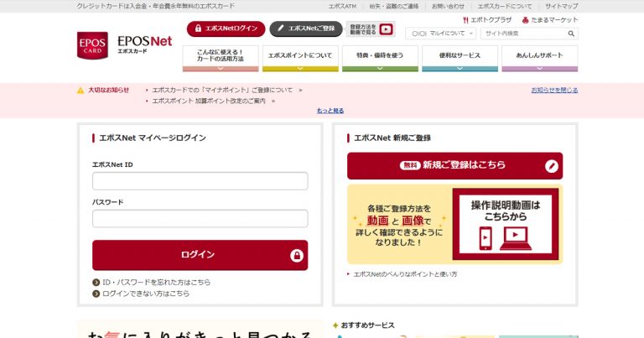The width and height of the screenshot is (644, 338).
Task: Click the arrow icon beside ID・パスワードを忘れた方
Action: (96, 283)
